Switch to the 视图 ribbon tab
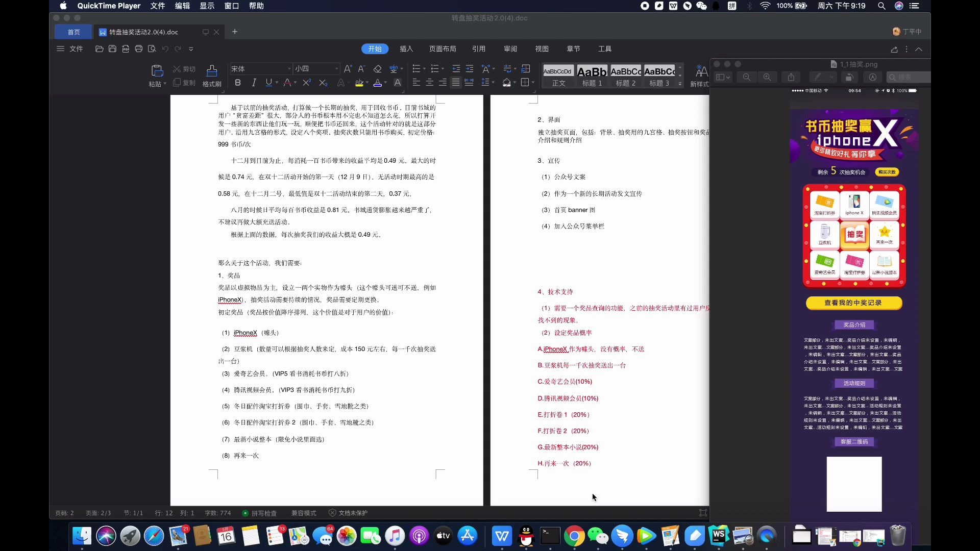Viewport: 980px width, 551px height. [542, 49]
